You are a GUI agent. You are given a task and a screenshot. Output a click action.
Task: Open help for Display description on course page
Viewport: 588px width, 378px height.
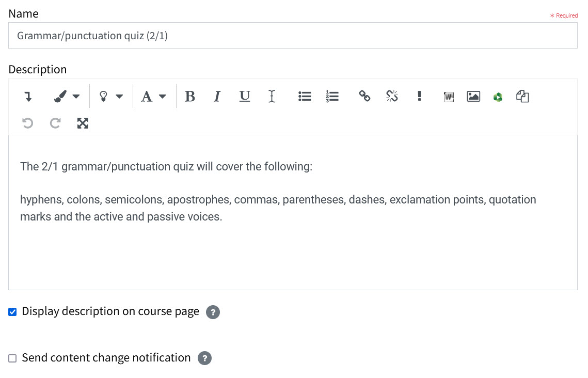pyautogui.click(x=213, y=312)
